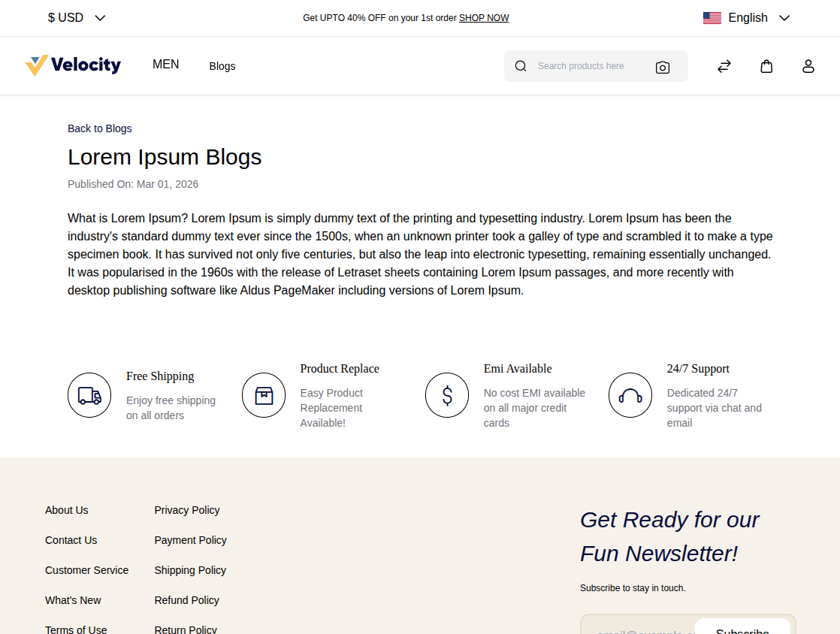
Task: Open the Privacy Policy page
Action: tap(186, 510)
